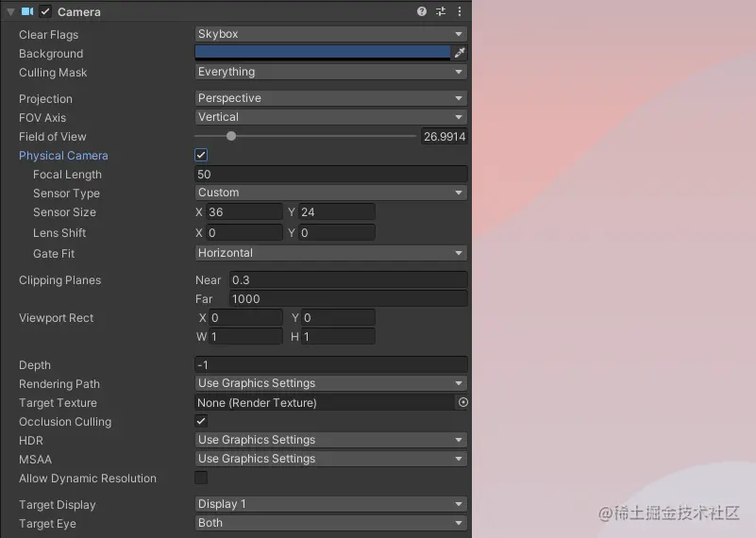Click the Focal Length label
This screenshot has height=538, width=756.
(x=67, y=175)
